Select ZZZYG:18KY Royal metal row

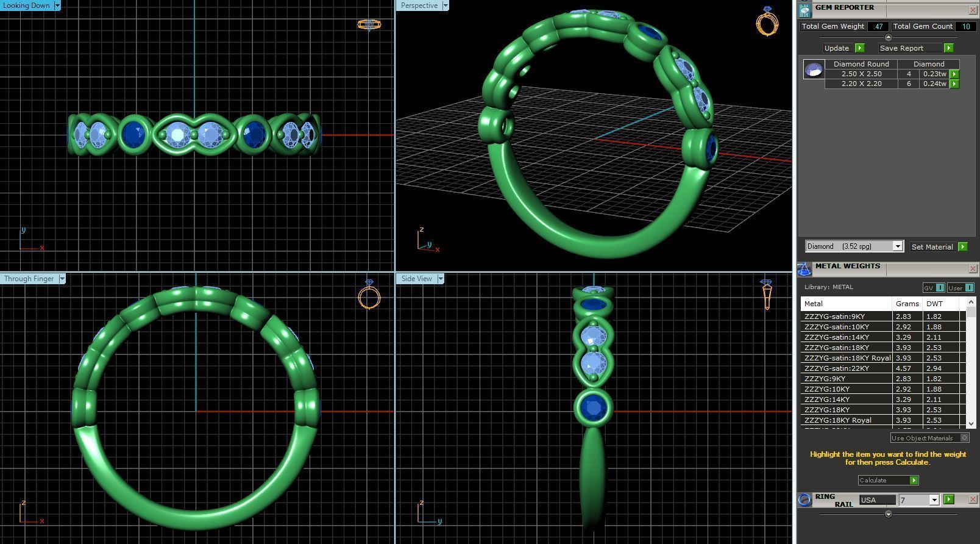pyautogui.click(x=883, y=420)
